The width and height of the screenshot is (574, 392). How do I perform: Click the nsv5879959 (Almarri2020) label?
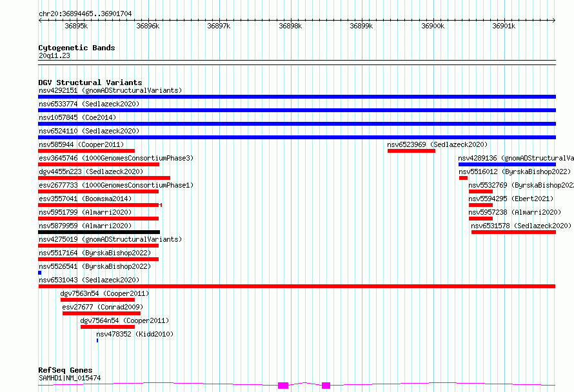coord(85,226)
